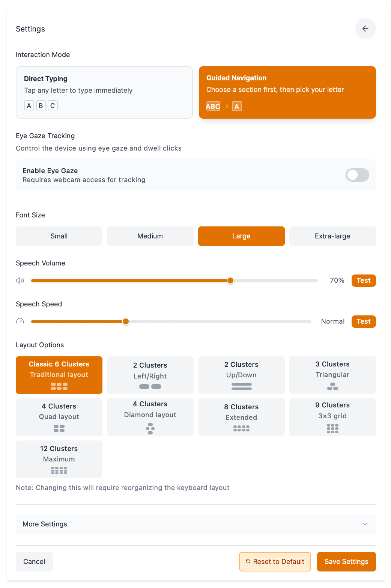Click the triangular dots icon on 3 Clusters card

(x=332, y=386)
